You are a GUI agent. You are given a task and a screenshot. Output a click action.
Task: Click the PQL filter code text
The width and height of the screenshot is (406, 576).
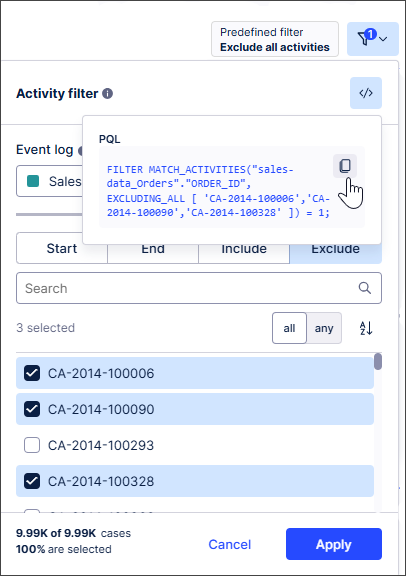click(218, 191)
